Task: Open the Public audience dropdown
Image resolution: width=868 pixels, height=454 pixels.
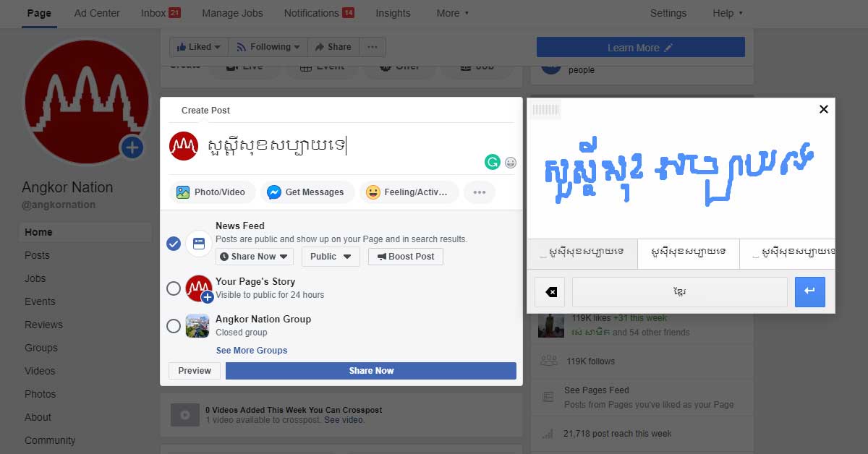Action: [330, 257]
